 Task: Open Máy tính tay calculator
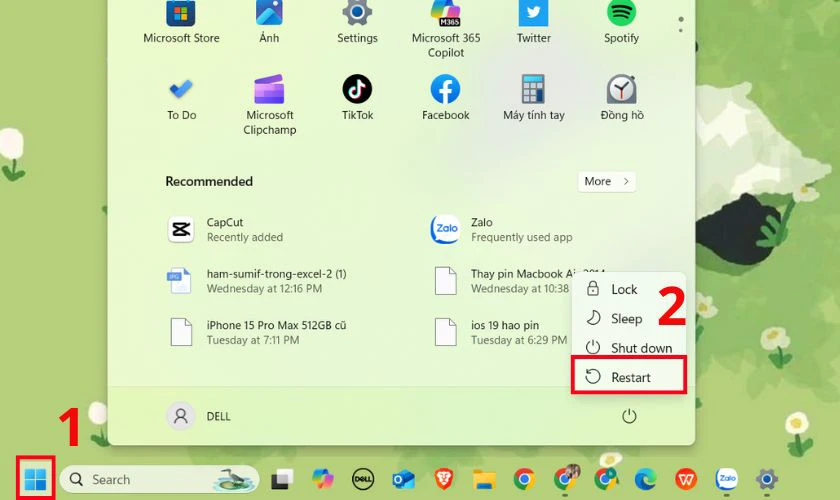pyautogui.click(x=534, y=98)
